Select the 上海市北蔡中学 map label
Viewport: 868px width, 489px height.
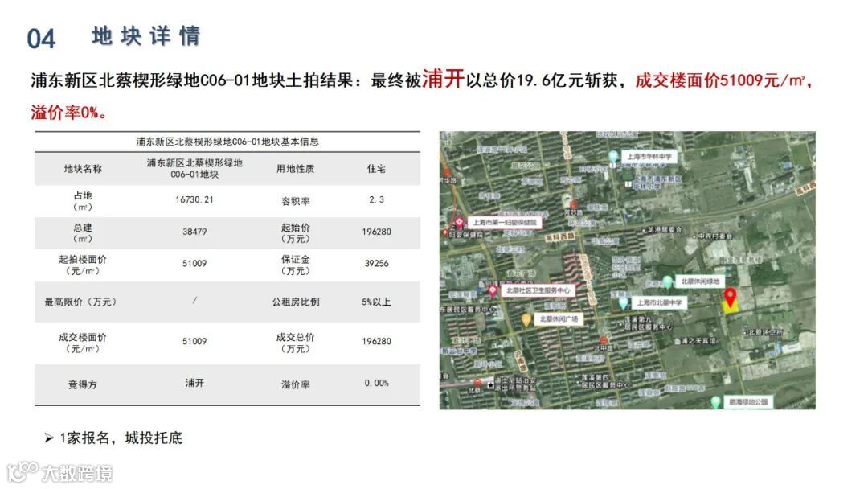(659, 303)
